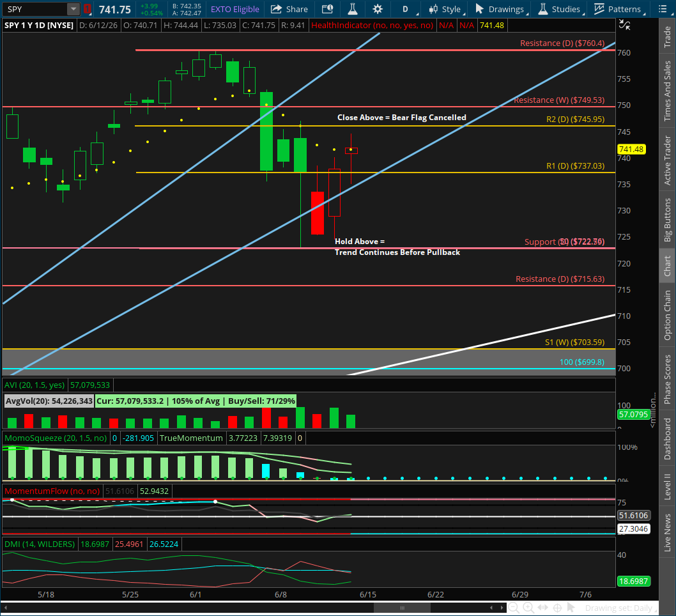This screenshot has width=676, height=616.
Task: Open the Level II side tab
Action: click(x=668, y=487)
